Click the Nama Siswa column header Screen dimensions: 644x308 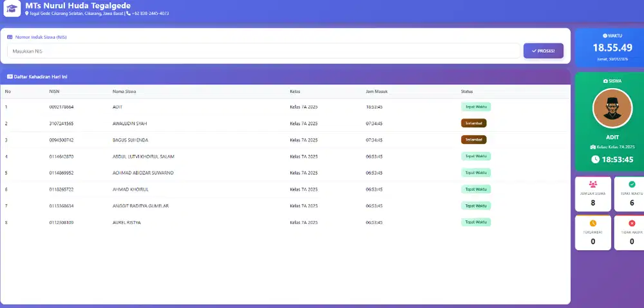point(124,91)
